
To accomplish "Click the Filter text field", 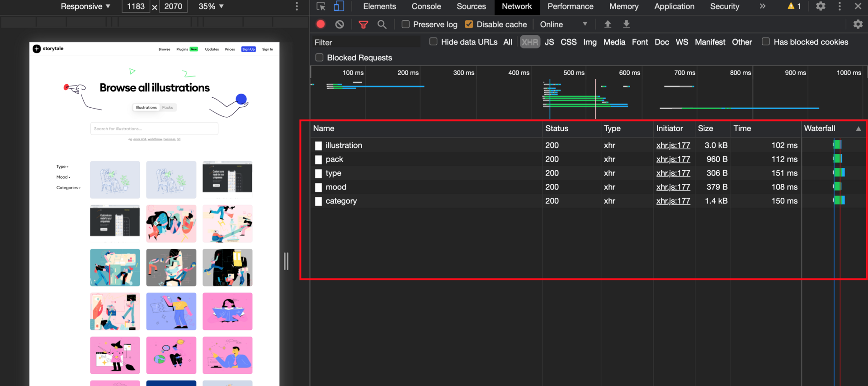I will point(366,42).
